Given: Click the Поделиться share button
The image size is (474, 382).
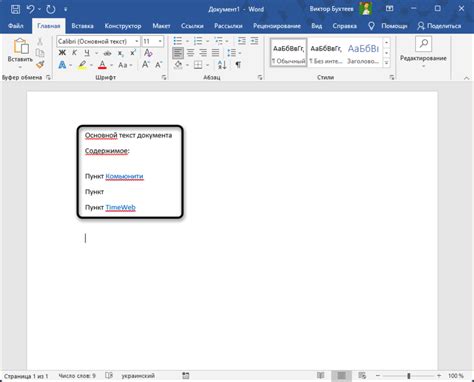Looking at the screenshot, I should (x=439, y=26).
